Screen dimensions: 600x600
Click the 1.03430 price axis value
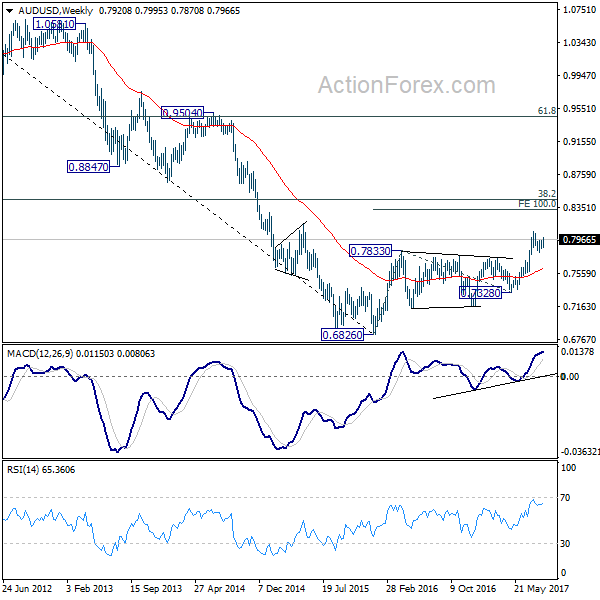point(579,42)
